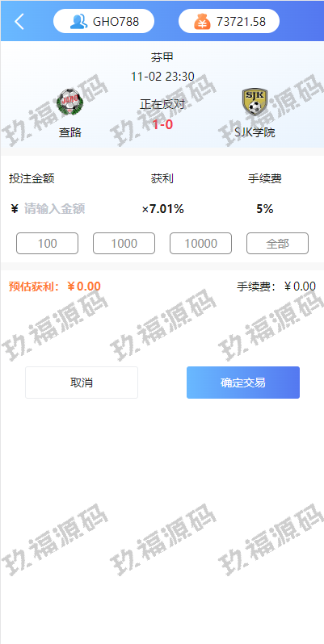Tap the money bag balance icon
Image resolution: width=324 pixels, height=644 pixels.
(202, 21)
